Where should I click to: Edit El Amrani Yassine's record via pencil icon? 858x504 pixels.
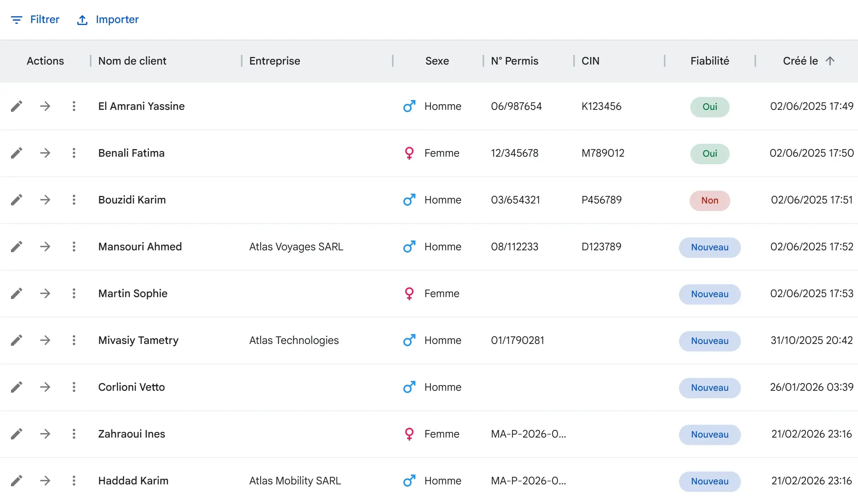tap(17, 106)
